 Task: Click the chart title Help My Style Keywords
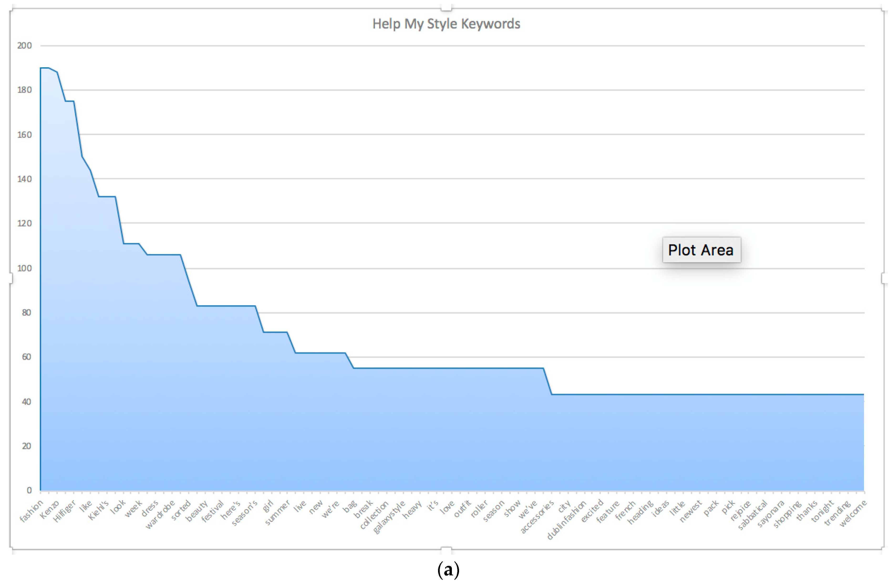tap(446, 24)
